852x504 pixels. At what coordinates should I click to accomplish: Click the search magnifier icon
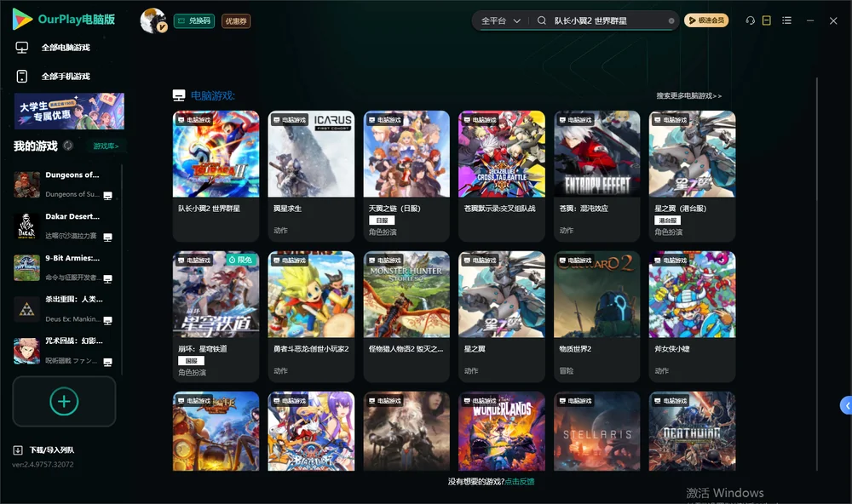tap(542, 20)
